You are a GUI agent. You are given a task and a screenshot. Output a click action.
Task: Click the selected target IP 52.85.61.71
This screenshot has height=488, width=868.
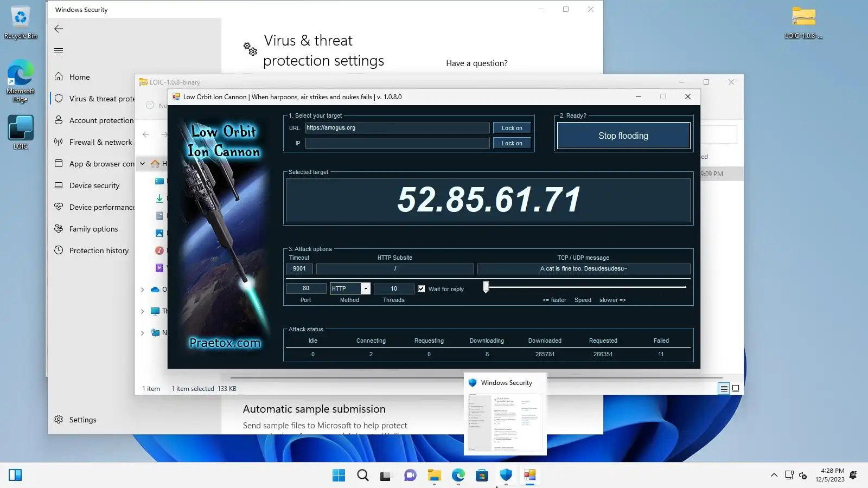coord(489,200)
